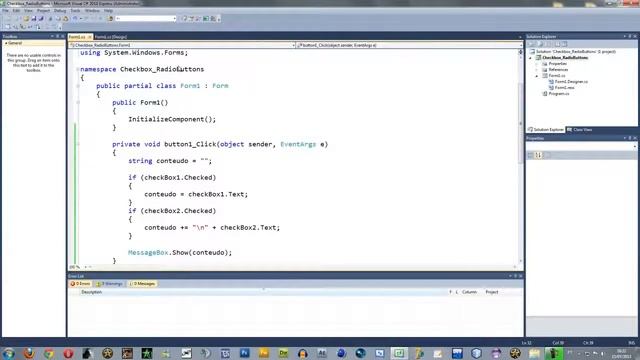This screenshot has width=640, height=360.
Task: Collapse the Form1.cs node in Solution Explorer
Action: tap(537, 76)
